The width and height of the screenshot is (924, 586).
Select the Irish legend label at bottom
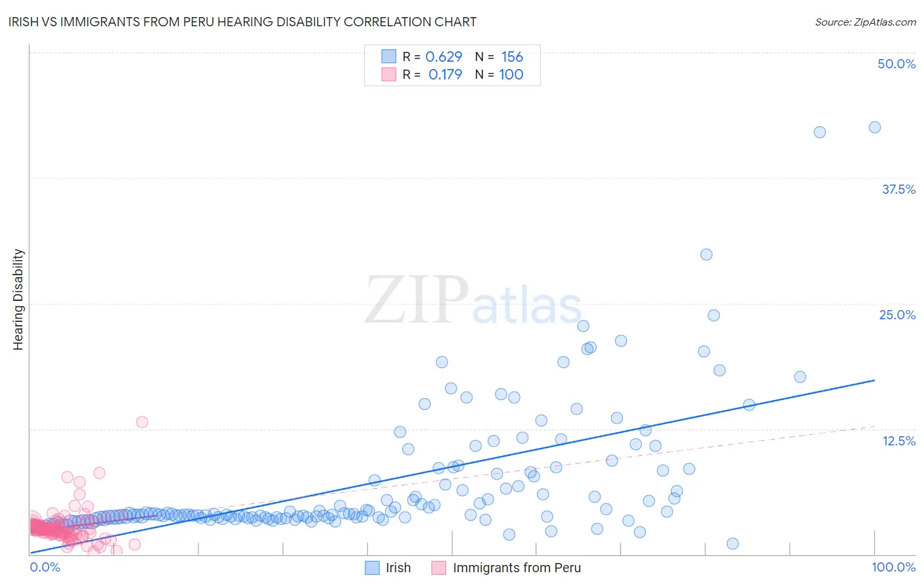pyautogui.click(x=398, y=568)
